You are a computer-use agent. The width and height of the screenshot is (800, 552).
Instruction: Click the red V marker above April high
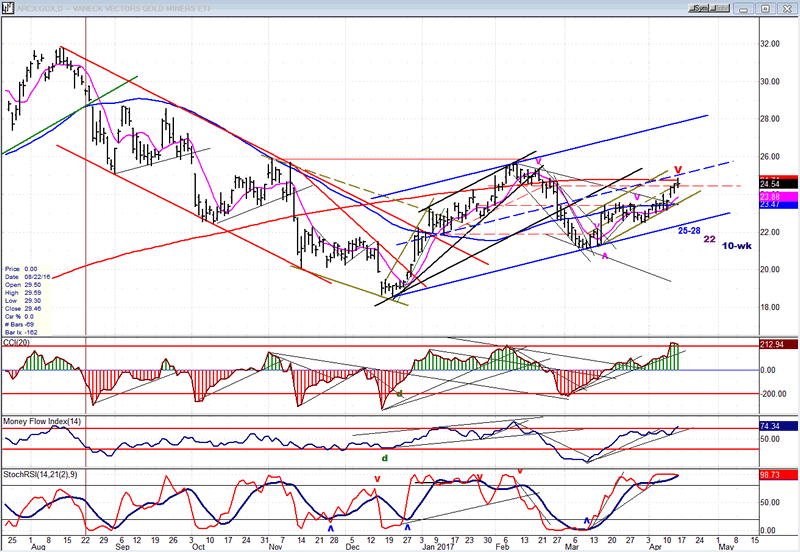coord(678,169)
